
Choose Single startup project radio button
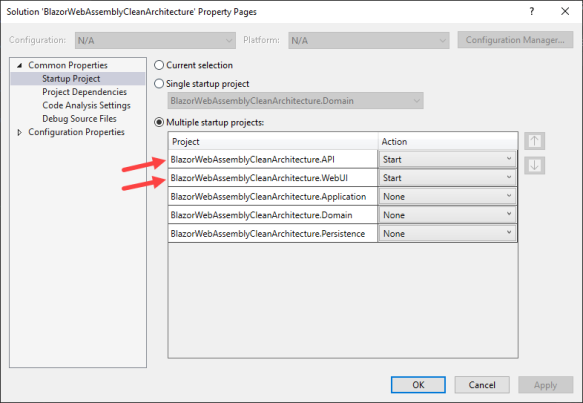[x=159, y=84]
